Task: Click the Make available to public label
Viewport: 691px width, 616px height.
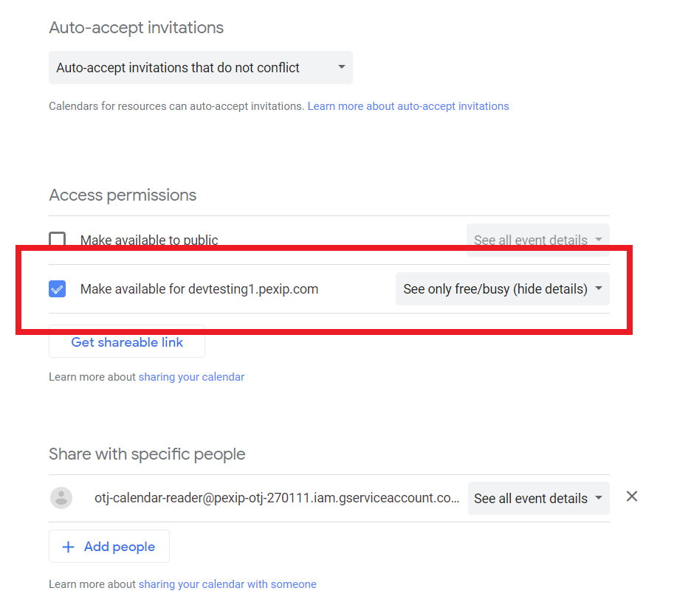Action: click(149, 240)
